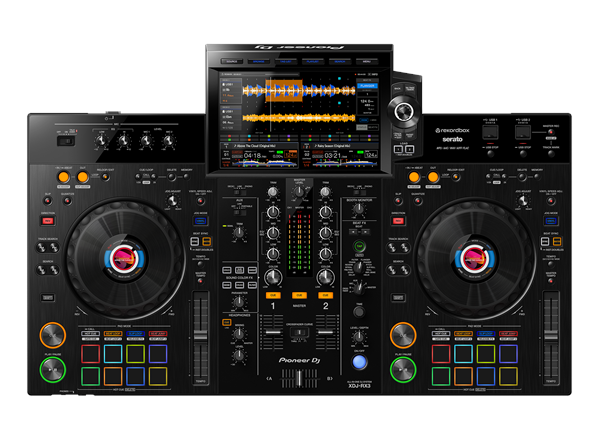Toggle left deck orange BEAT SYNC MASTER button
The image size is (600, 440).
click(x=206, y=241)
